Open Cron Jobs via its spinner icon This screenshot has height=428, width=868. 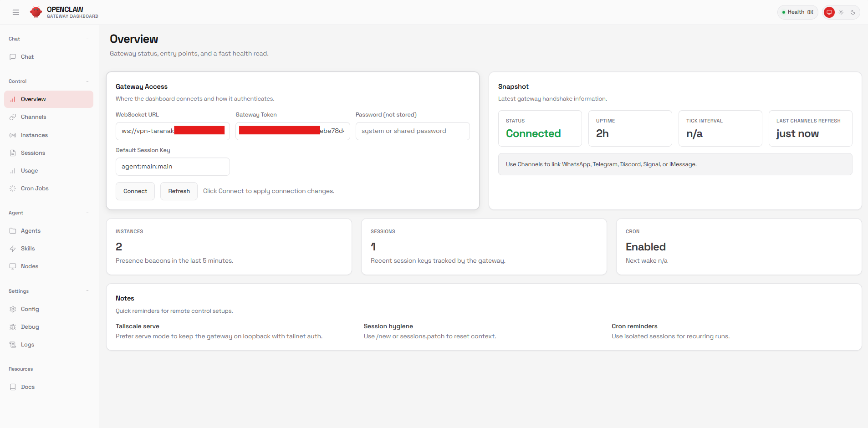(x=13, y=189)
